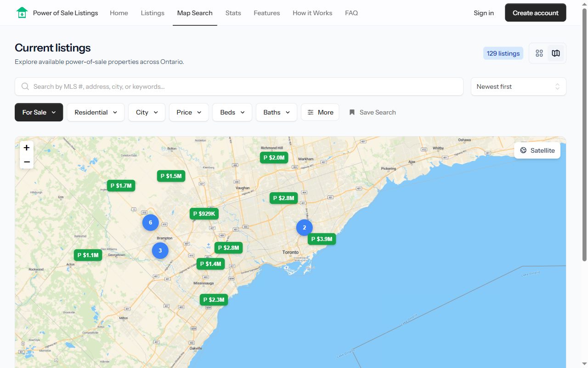The image size is (588, 368).
Task: Select the $2.8M marker north of Mississauga
Action: click(x=228, y=248)
